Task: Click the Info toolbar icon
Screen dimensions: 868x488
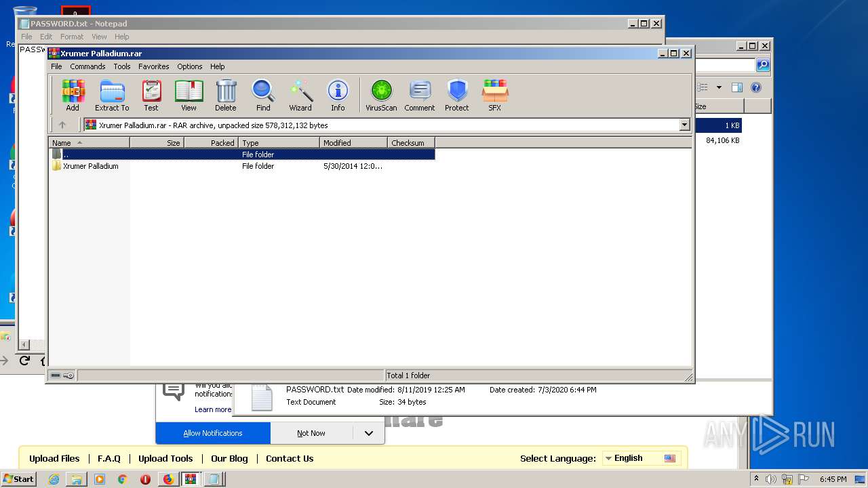Action: click(x=338, y=96)
